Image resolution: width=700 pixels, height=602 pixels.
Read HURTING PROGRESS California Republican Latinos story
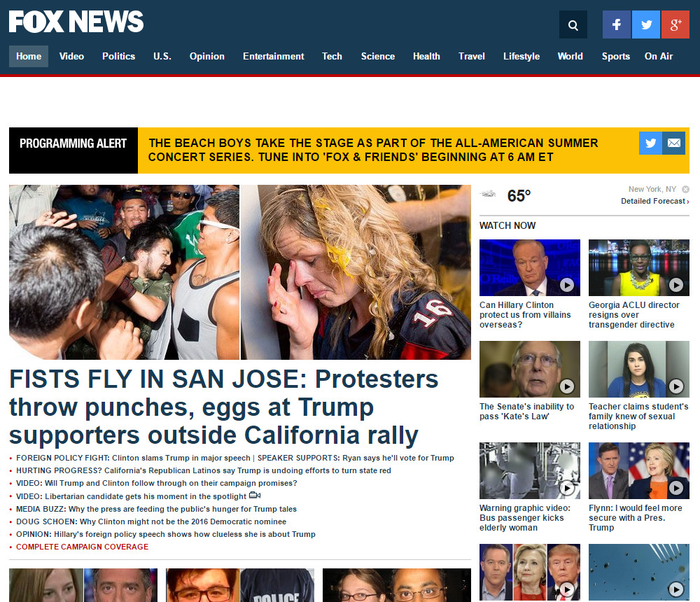point(204,470)
